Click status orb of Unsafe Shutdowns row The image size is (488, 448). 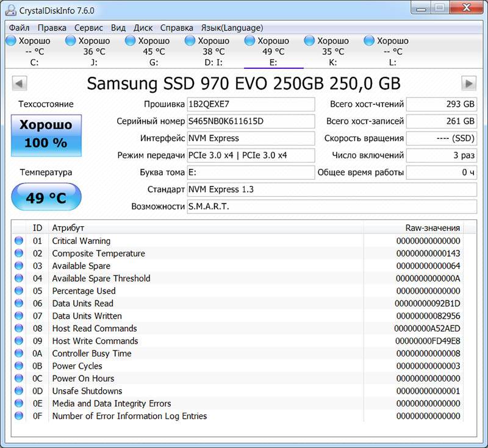pos(19,391)
